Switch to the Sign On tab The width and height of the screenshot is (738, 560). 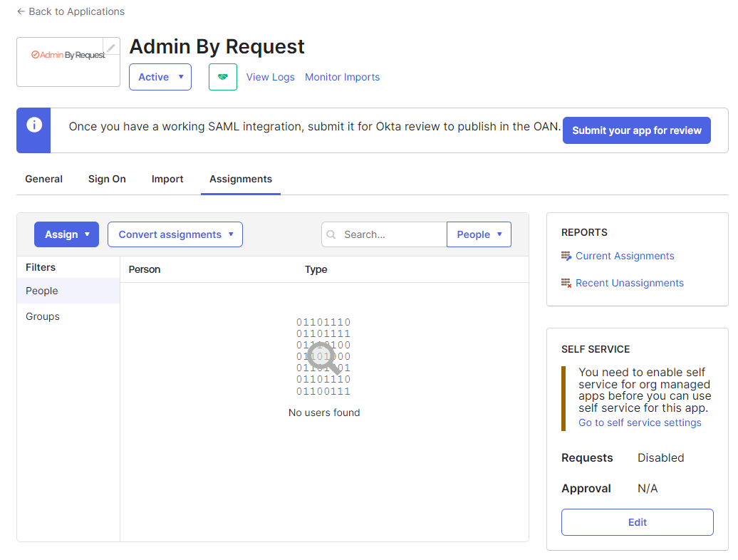tap(107, 179)
